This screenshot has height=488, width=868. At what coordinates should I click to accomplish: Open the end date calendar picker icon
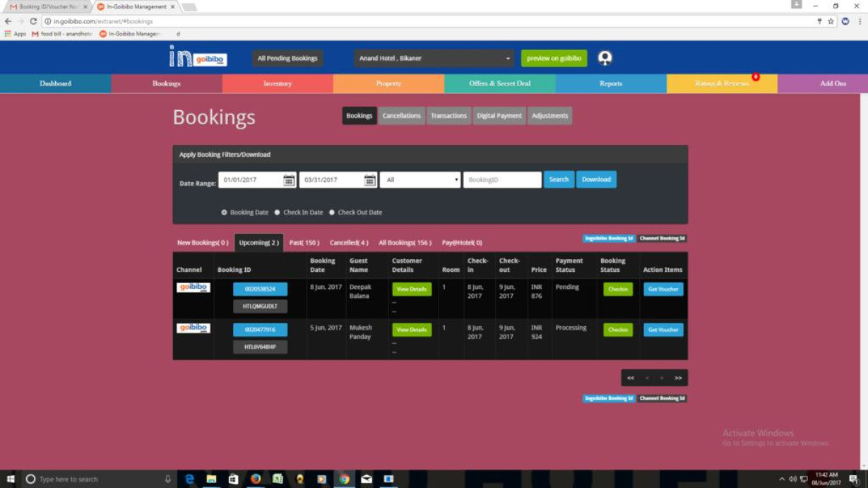pos(369,180)
